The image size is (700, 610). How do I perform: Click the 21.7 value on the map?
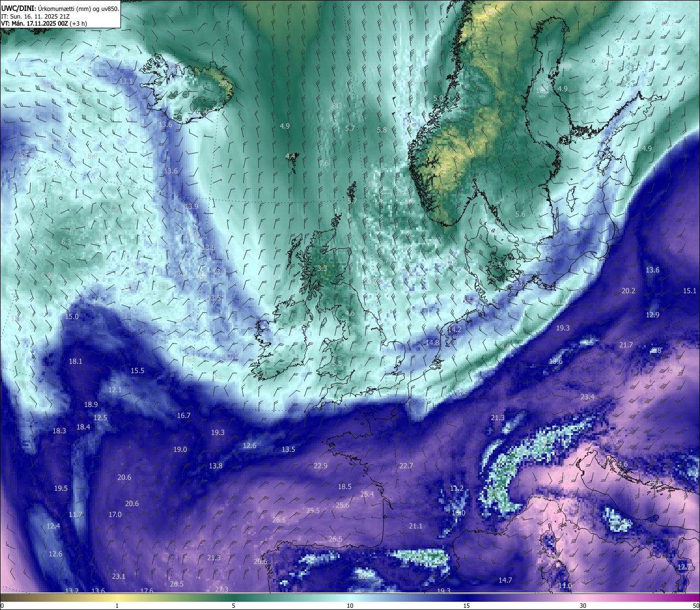626,345
